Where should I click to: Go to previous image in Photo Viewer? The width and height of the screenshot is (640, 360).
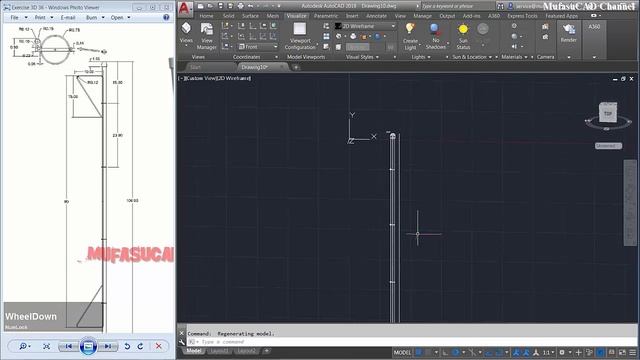pos(69,346)
